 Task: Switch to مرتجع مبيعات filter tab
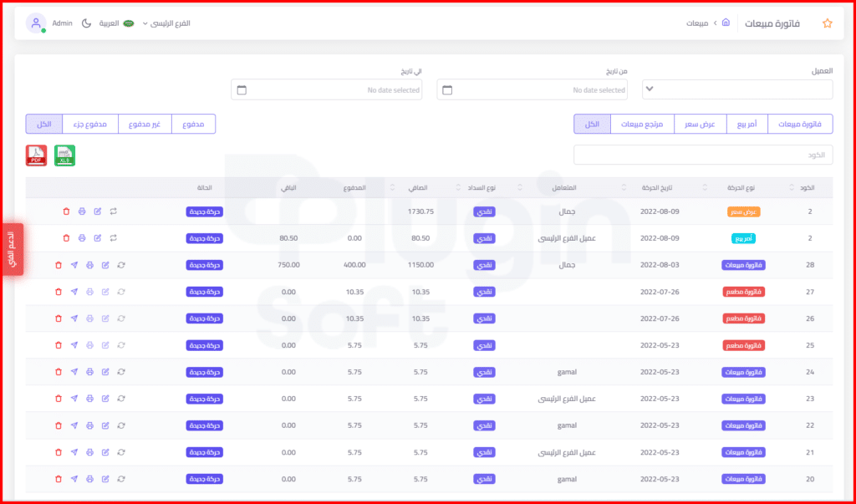point(642,124)
